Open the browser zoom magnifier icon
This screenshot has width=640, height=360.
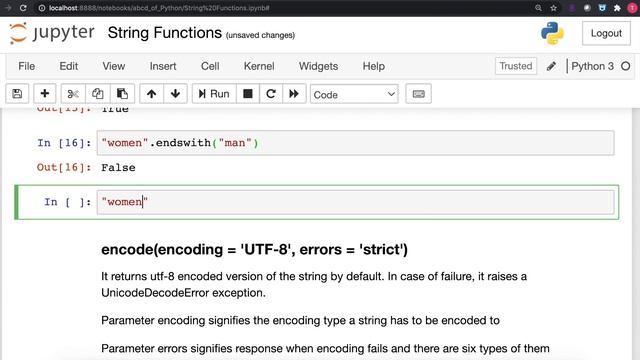point(538,8)
